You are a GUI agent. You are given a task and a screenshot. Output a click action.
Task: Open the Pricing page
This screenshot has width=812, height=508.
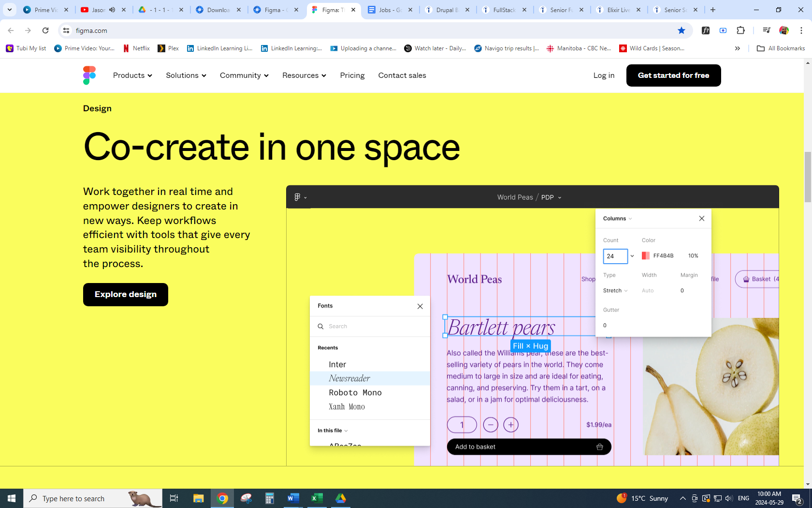(x=352, y=75)
